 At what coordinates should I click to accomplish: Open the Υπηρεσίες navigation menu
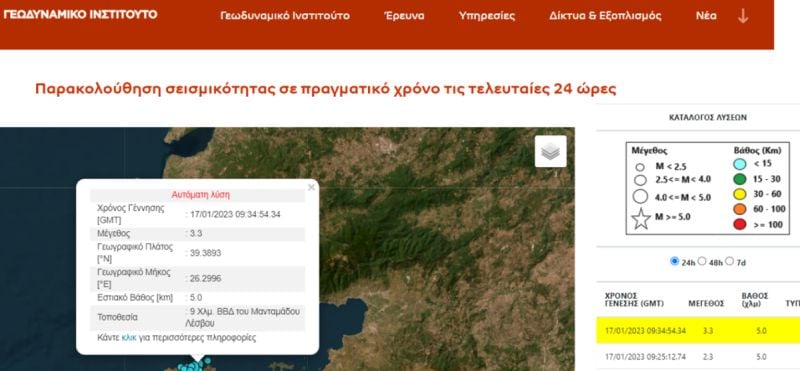pos(487,16)
